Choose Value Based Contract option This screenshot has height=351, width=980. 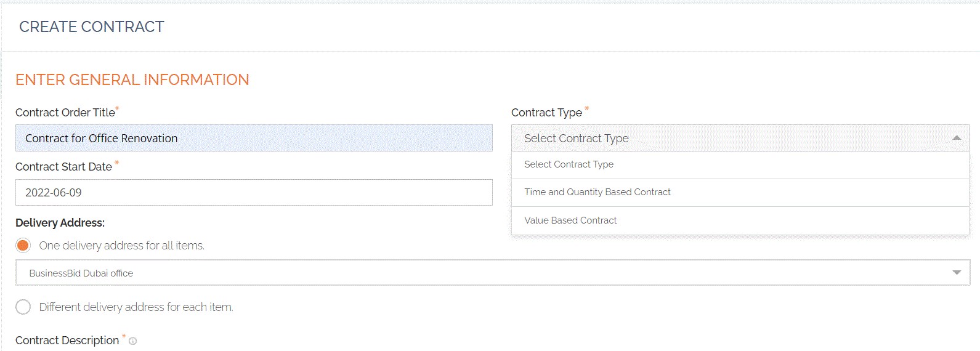(x=570, y=220)
